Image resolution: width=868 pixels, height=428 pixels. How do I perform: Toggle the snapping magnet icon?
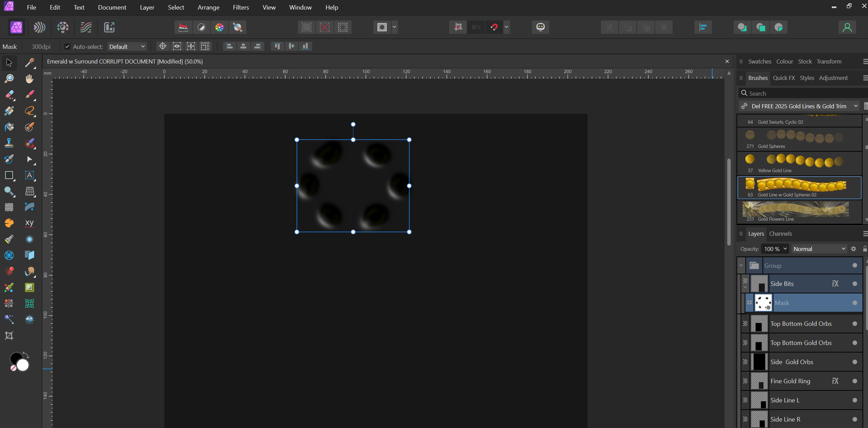point(494,27)
